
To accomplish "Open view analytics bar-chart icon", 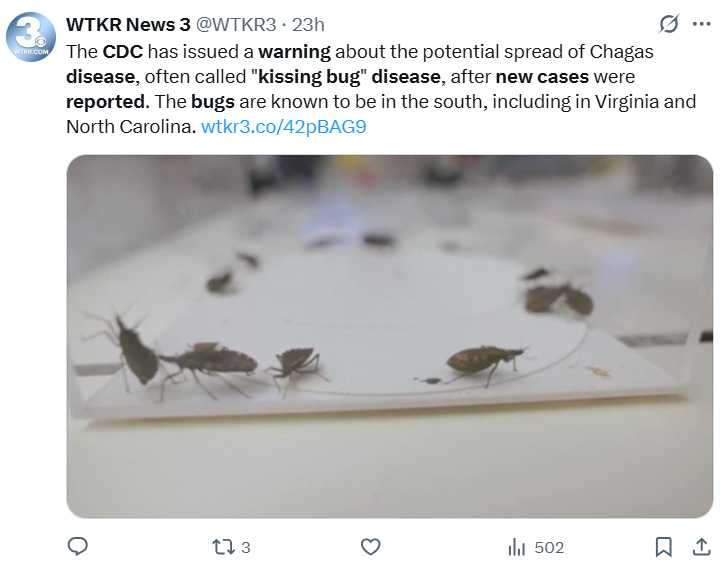I will click(517, 547).
